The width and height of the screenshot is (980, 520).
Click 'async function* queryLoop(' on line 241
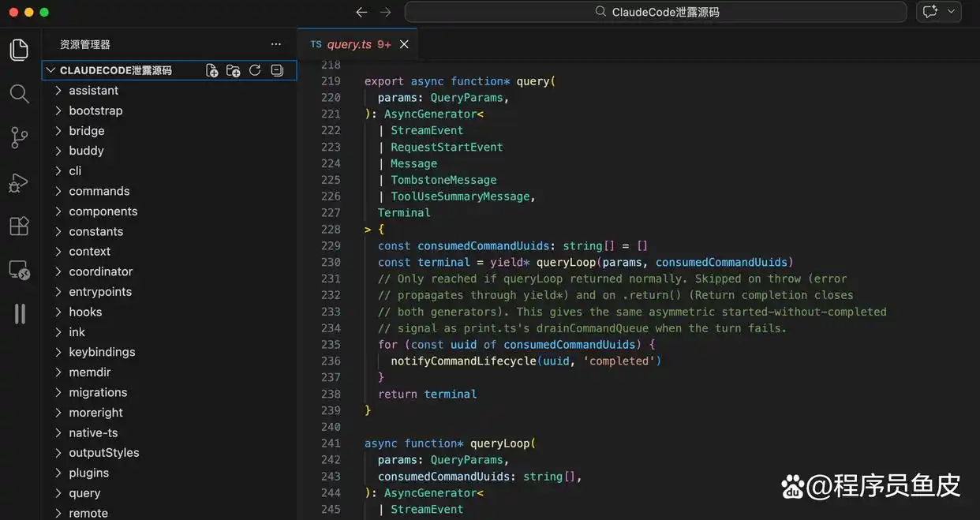pyautogui.click(x=450, y=443)
